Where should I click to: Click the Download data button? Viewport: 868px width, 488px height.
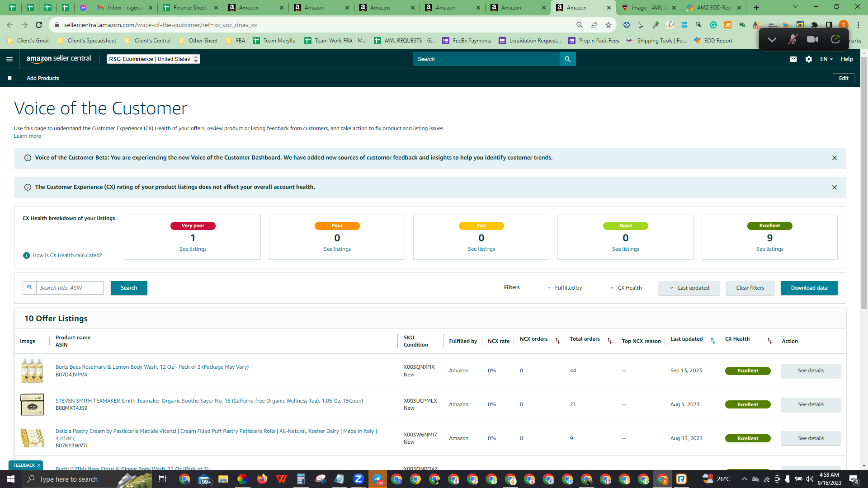pyautogui.click(x=809, y=288)
